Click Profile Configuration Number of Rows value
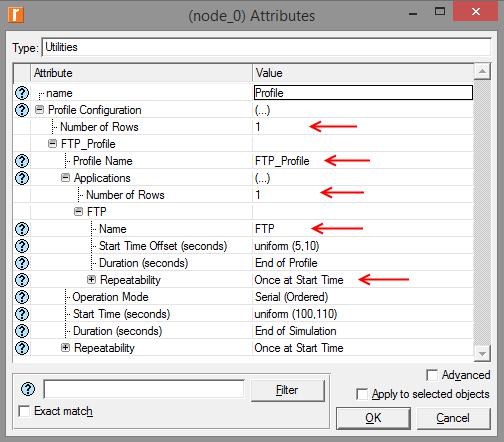Image resolution: width=504 pixels, height=442 pixels. coord(258,127)
